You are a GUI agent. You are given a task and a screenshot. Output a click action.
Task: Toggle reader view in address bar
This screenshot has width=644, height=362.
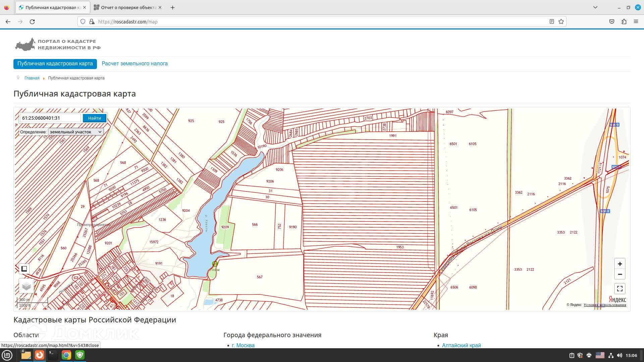551,22
